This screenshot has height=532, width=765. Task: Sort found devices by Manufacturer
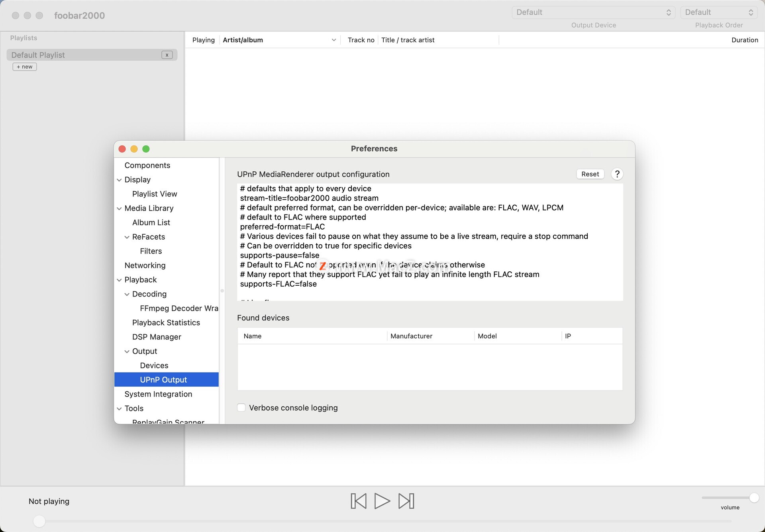[431, 336]
